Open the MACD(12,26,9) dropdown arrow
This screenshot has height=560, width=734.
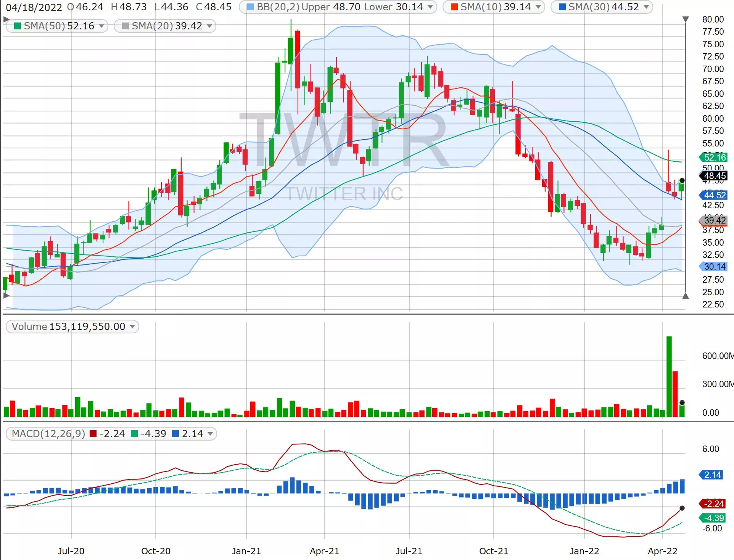[x=210, y=434]
